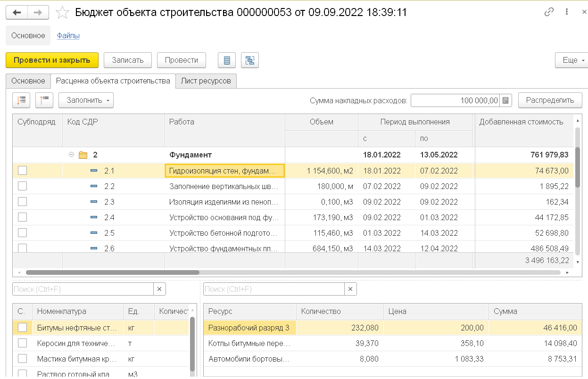
Task: Toggle subcontract checkbox for row 2.1
Action: click(22, 171)
